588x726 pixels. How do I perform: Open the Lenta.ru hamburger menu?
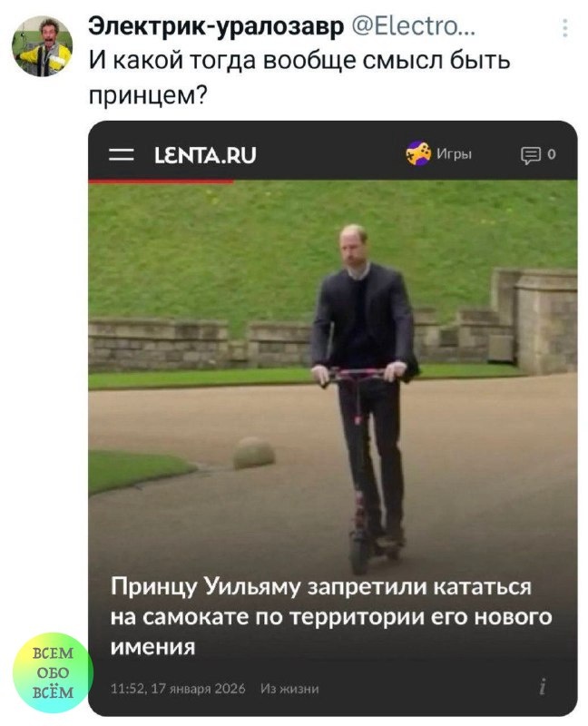122,154
